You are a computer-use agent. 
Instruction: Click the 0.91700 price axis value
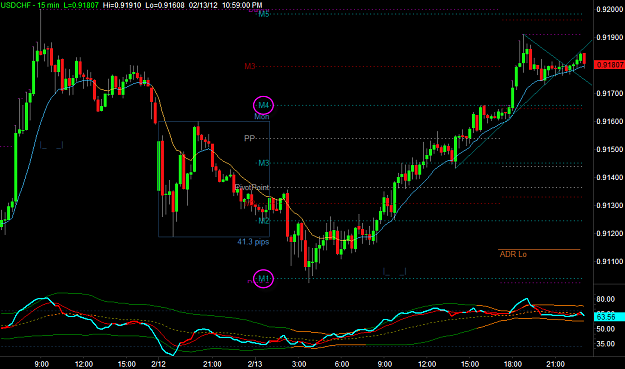point(610,93)
